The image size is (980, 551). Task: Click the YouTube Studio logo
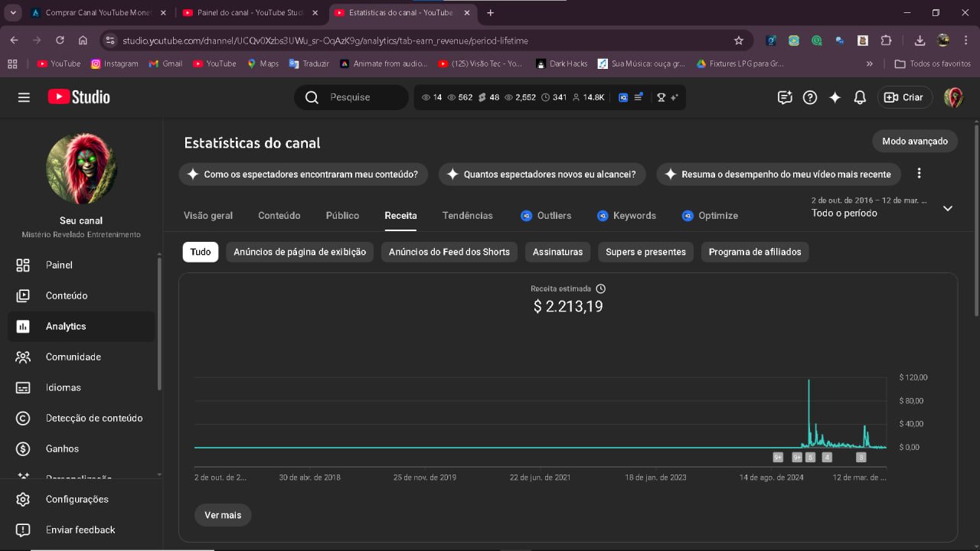pyautogui.click(x=79, y=97)
